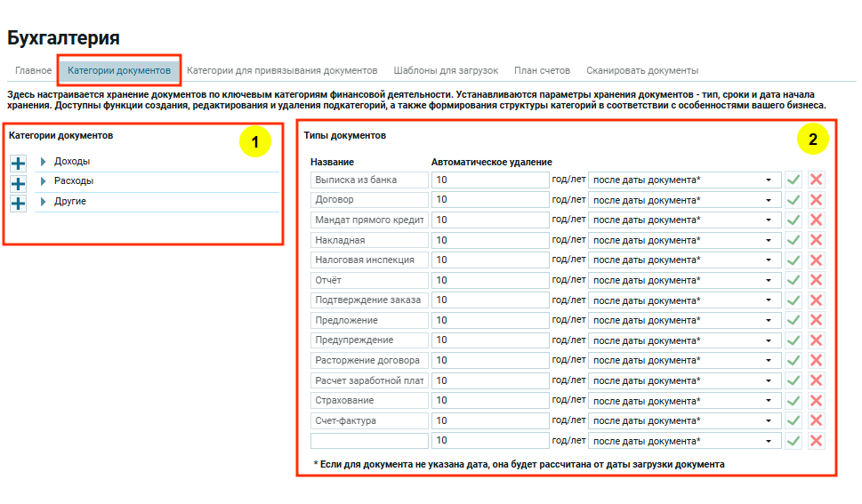The width and height of the screenshot is (862, 504).
Task: Click the plus icon next to Расходы
Action: (19, 183)
